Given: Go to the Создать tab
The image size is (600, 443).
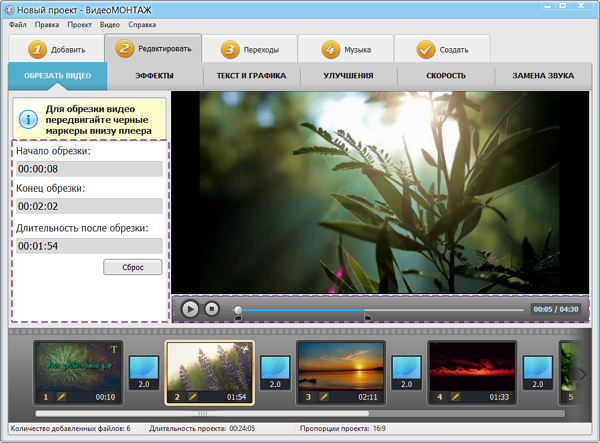Looking at the screenshot, I should (442, 49).
